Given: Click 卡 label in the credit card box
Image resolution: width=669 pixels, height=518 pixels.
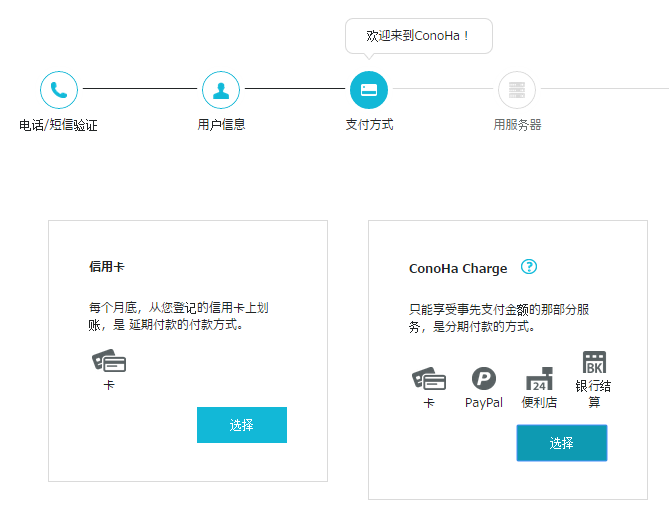Looking at the screenshot, I should tap(109, 385).
